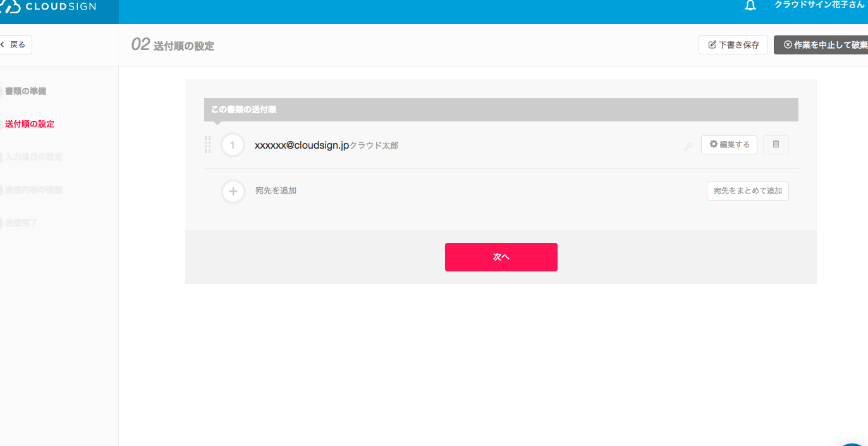Click the 宛先を追加 text
The image size is (868, 446).
tap(276, 190)
